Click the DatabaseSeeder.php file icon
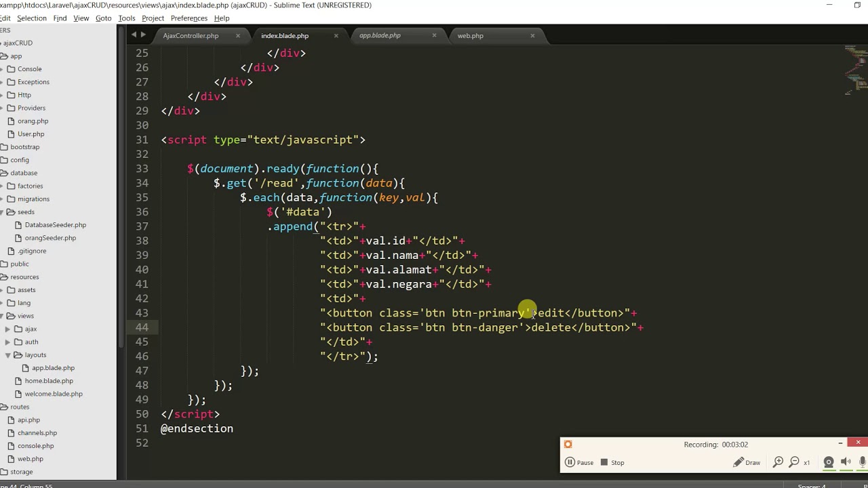868x488 pixels. (18, 225)
